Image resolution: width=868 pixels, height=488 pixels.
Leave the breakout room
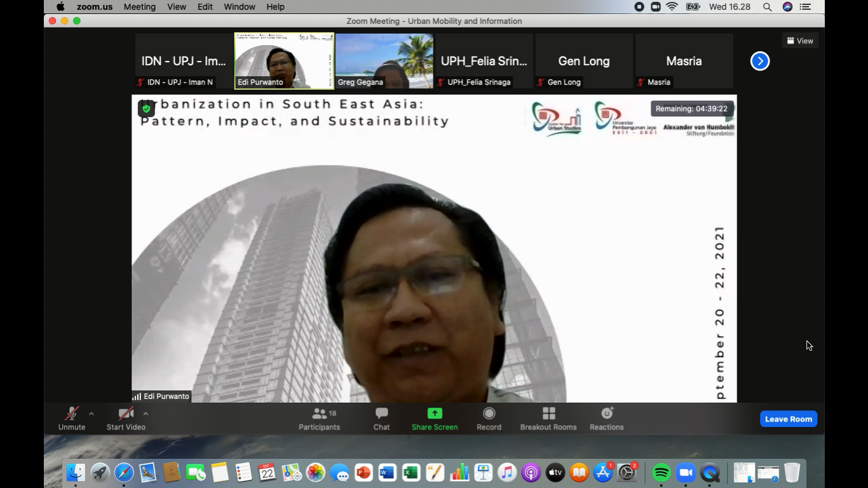pyautogui.click(x=789, y=419)
